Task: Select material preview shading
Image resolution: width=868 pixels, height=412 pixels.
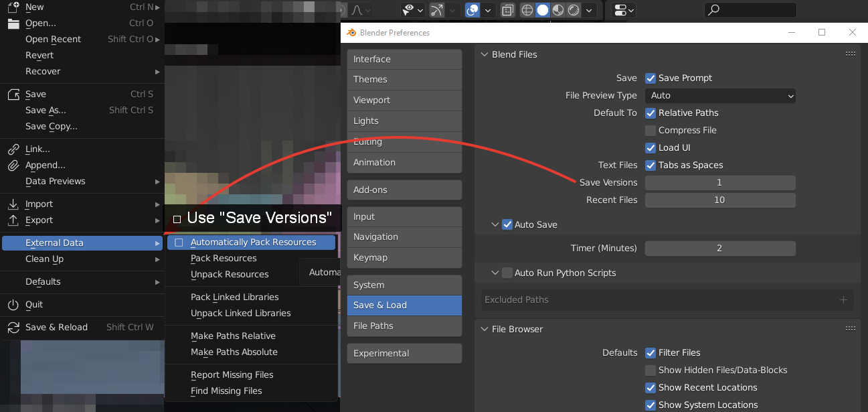Action: tap(558, 10)
